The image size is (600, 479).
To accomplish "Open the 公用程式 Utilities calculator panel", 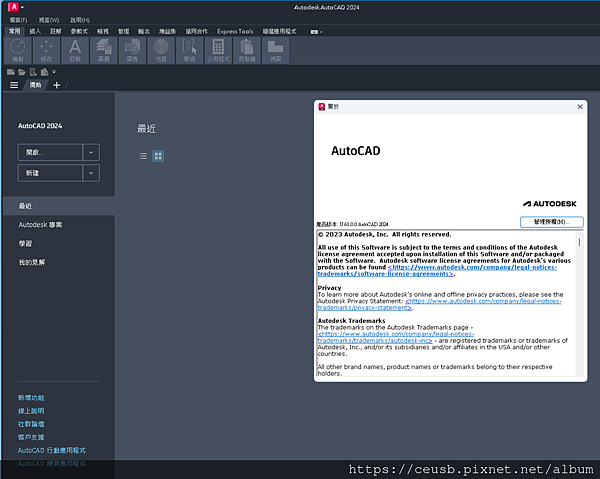I will [218, 50].
